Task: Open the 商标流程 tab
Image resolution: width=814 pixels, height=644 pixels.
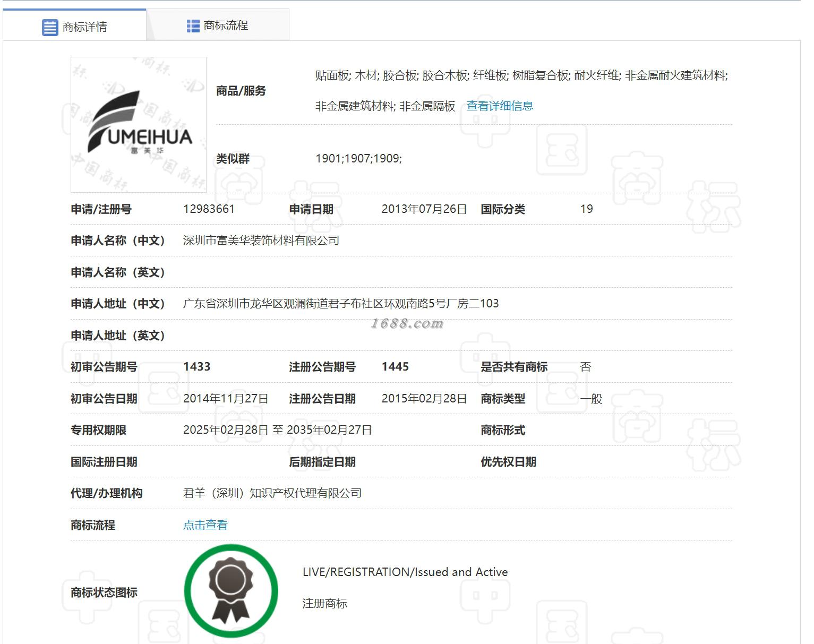Action: pos(218,25)
